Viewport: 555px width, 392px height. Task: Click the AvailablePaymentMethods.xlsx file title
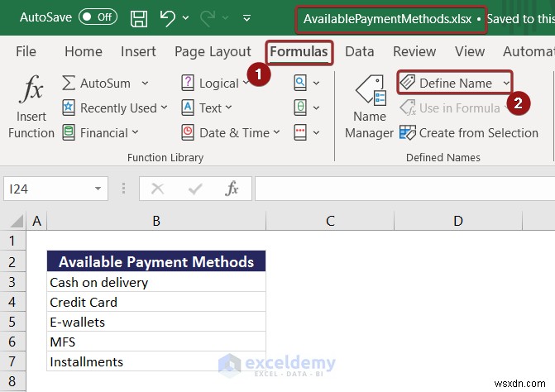tap(387, 19)
